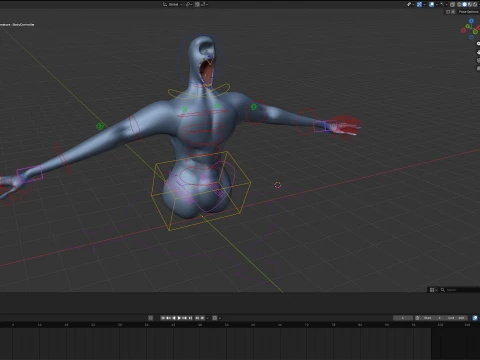Select the blue head circle controller
This screenshot has height=360, width=480.
(x=200, y=59)
